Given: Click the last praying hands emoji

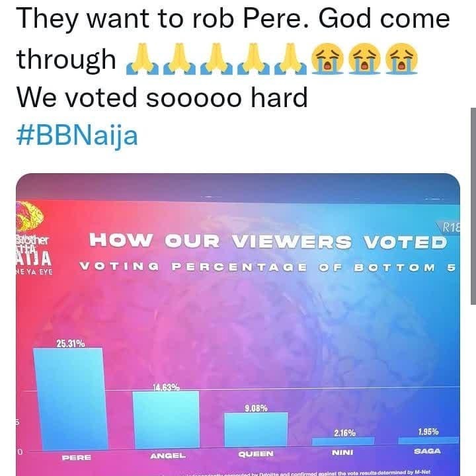Looking at the screenshot, I should pos(290,59).
